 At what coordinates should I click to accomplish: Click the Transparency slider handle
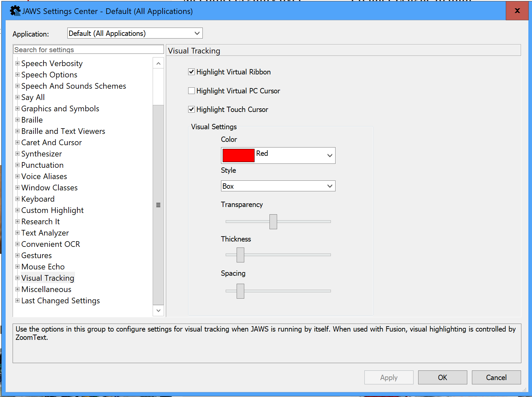273,222
